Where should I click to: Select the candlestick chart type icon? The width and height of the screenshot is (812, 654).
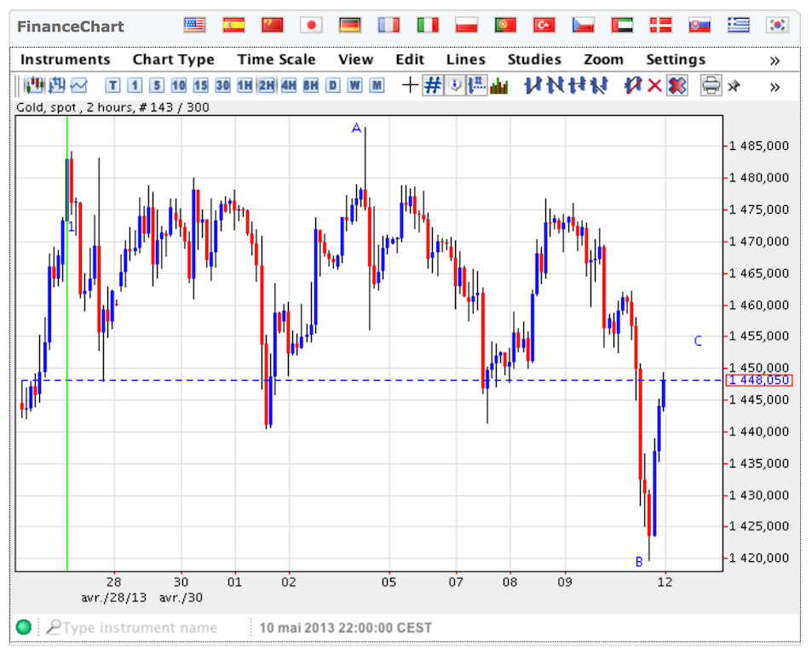coord(35,85)
